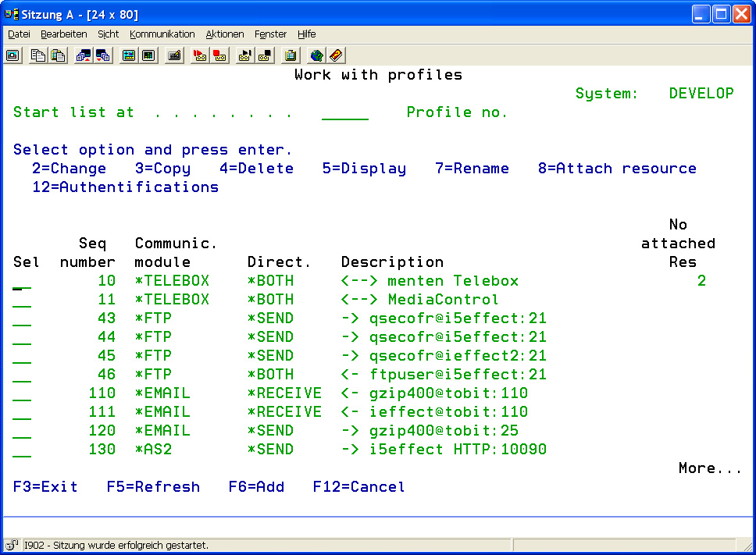Open the Aktionen menu
Image resolution: width=756 pixels, height=555 pixels.
click(x=225, y=34)
